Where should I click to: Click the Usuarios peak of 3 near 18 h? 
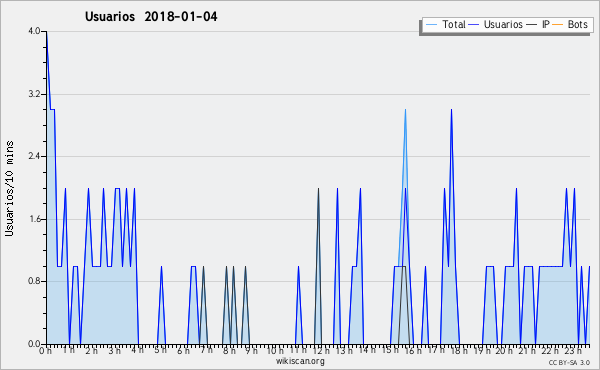coord(452,110)
